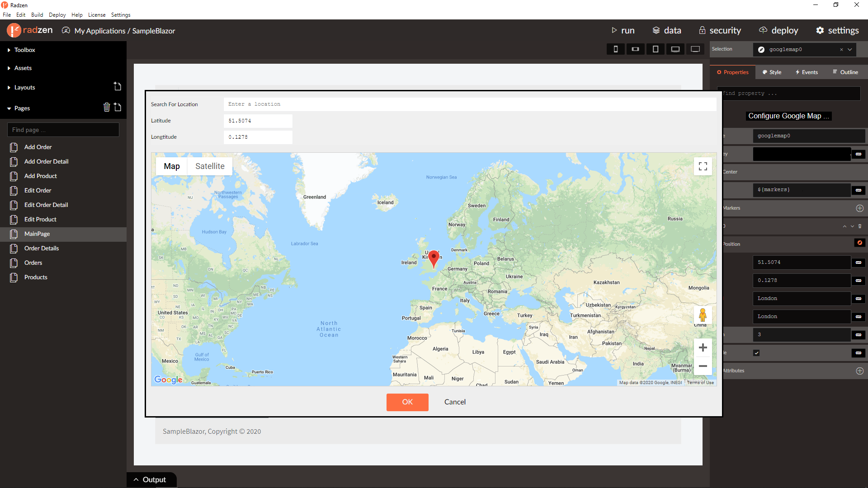Select the Properties tab

pyautogui.click(x=733, y=72)
